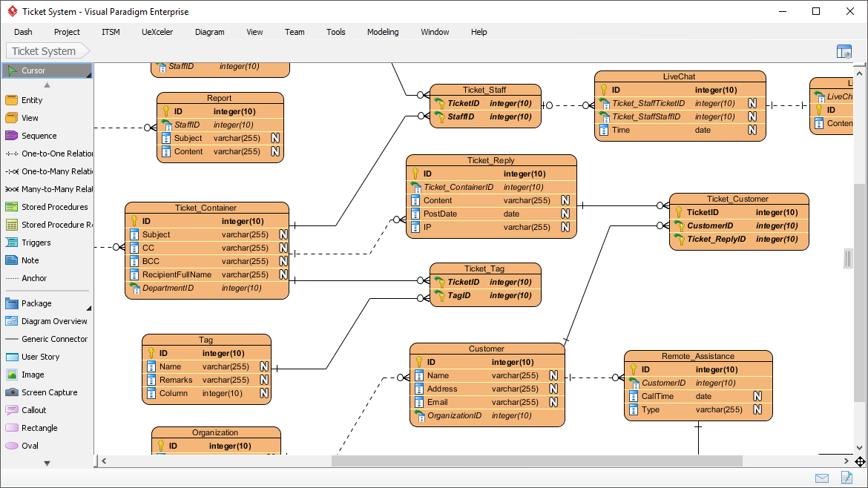Toggle nullable on Report Subject column
The image size is (868, 488).
coord(276,137)
